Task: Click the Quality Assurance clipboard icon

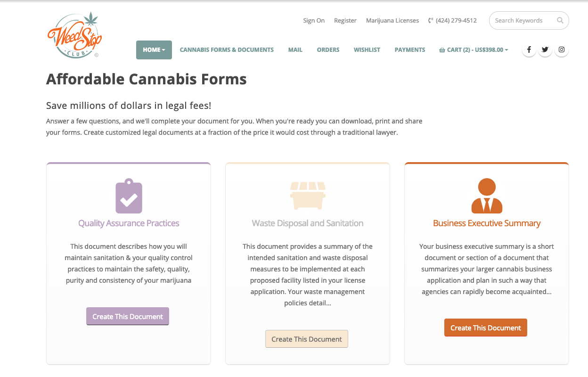Action: 129,196
